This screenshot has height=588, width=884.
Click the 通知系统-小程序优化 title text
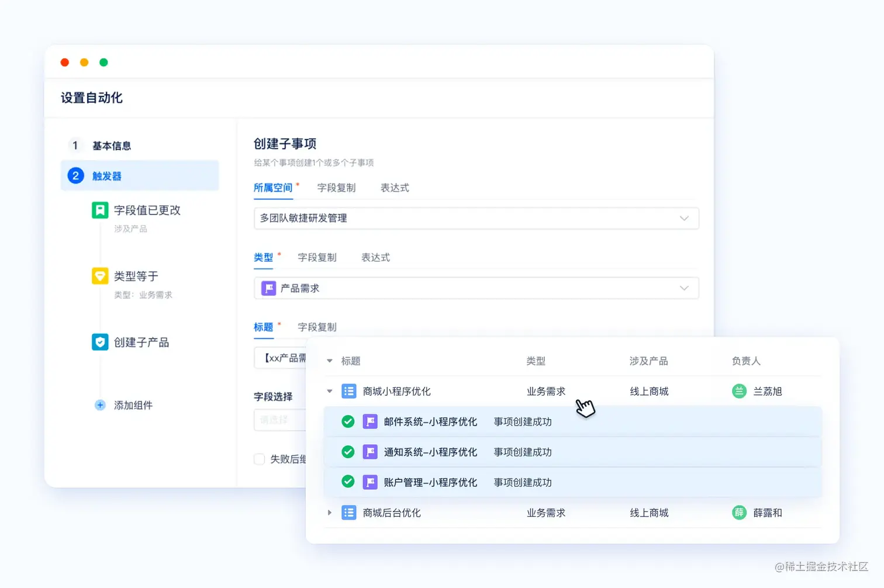pyautogui.click(x=430, y=452)
